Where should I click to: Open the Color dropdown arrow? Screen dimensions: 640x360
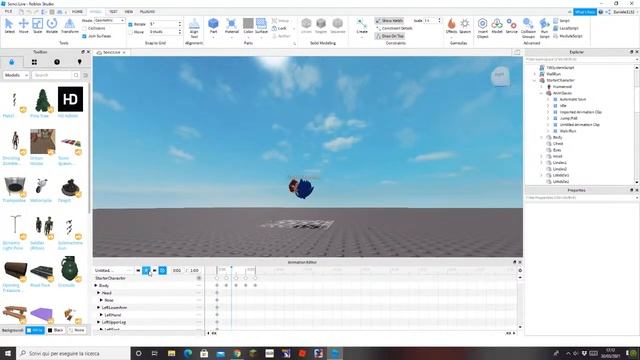248,38
